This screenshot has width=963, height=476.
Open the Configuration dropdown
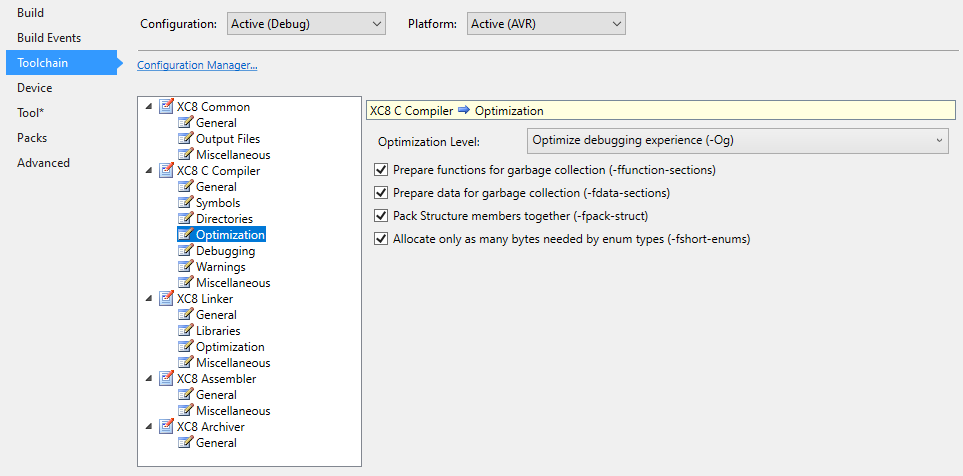pos(305,23)
